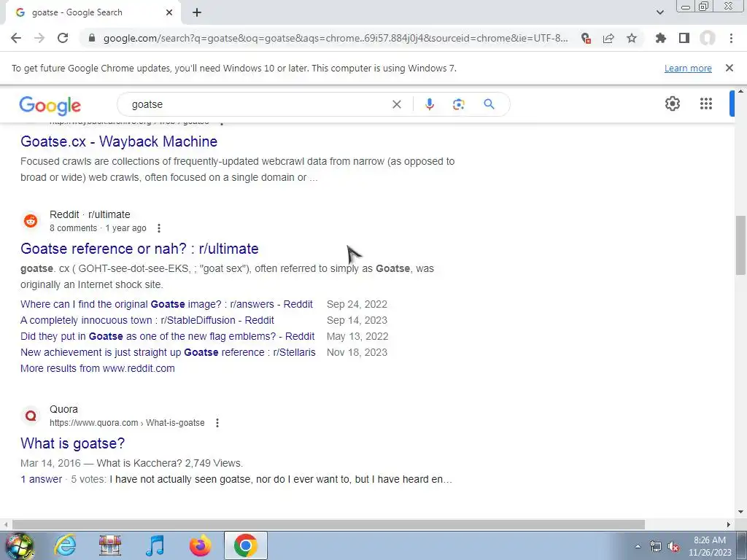Click the scrollbar up arrow
The height and width of the screenshot is (560, 747).
tap(740, 91)
